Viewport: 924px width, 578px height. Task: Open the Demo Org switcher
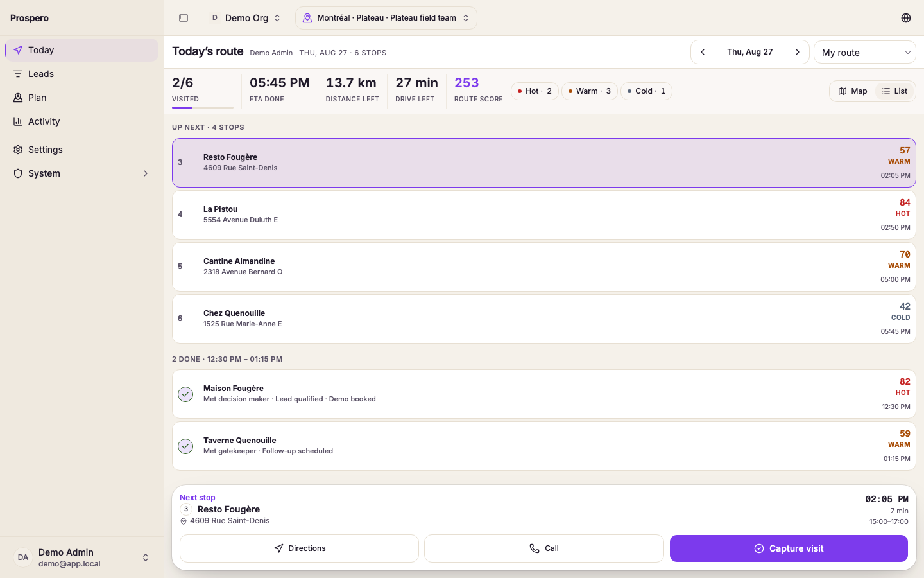pos(246,18)
